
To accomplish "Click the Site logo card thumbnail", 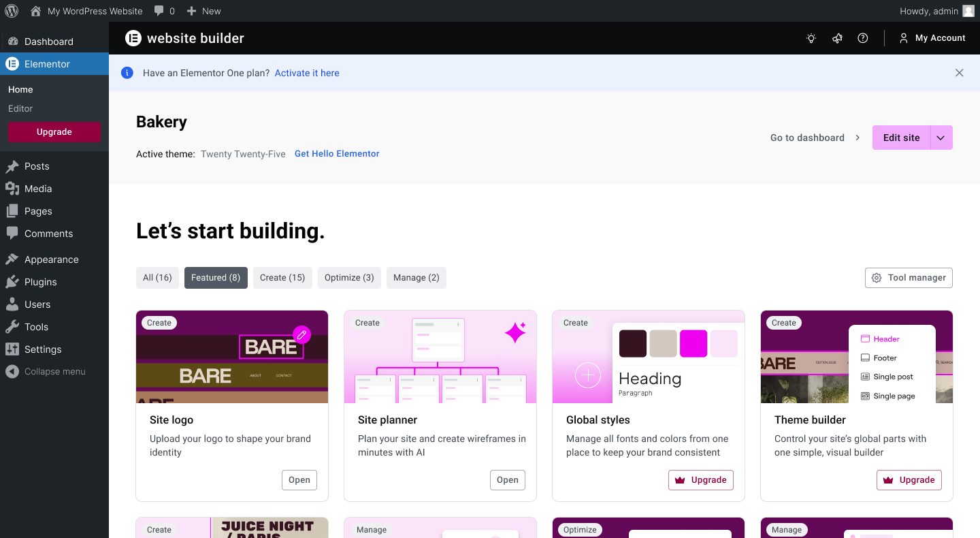I will click(232, 357).
